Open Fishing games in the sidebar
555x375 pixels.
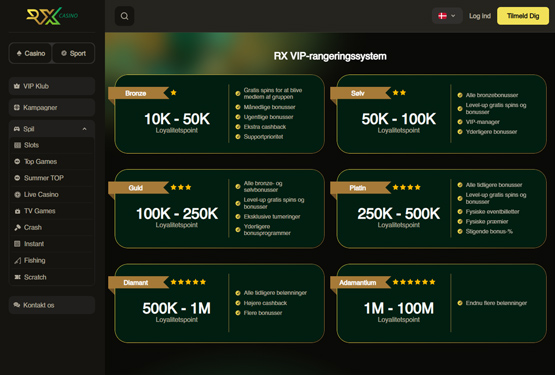pos(52,260)
